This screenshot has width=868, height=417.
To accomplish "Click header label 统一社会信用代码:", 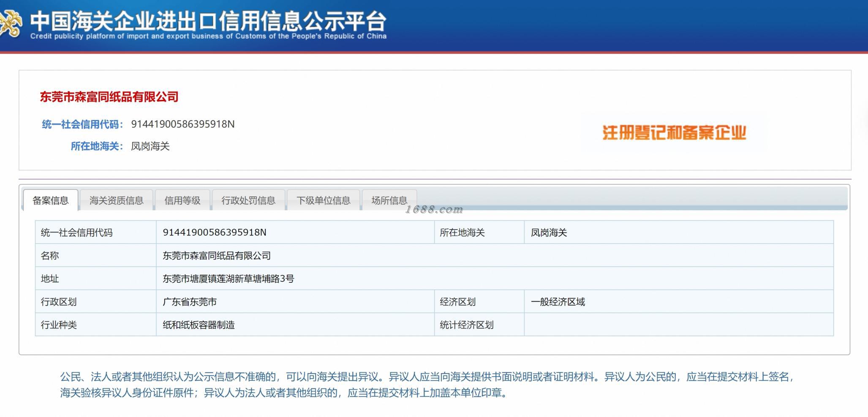I will pos(82,125).
